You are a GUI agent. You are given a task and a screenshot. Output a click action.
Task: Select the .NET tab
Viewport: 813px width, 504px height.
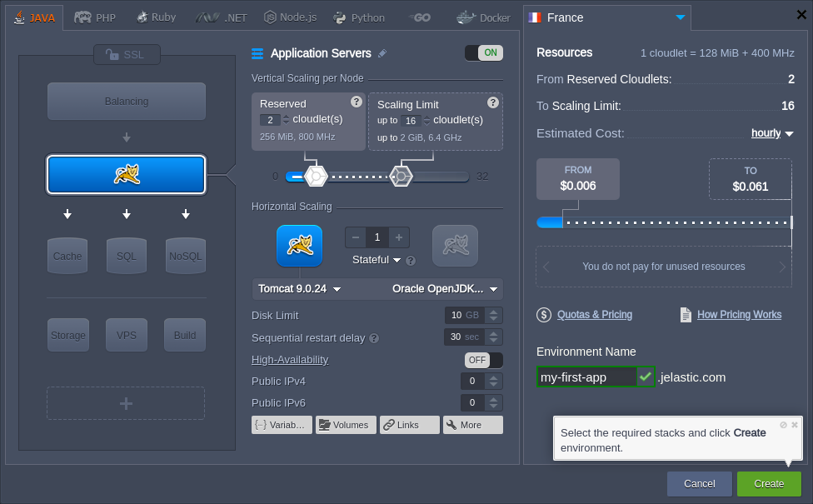tap(222, 17)
